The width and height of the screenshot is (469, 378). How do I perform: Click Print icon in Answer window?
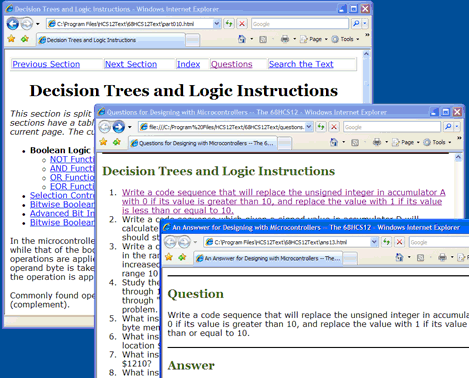[x=442, y=257]
